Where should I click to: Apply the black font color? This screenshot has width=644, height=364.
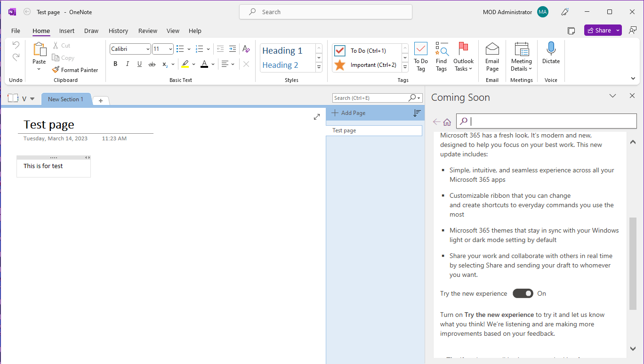click(204, 64)
